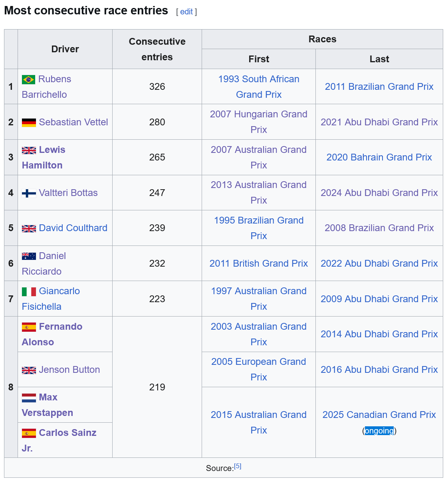448x481 pixels.
Task: Click the Last races sub-header
Action: click(379, 59)
